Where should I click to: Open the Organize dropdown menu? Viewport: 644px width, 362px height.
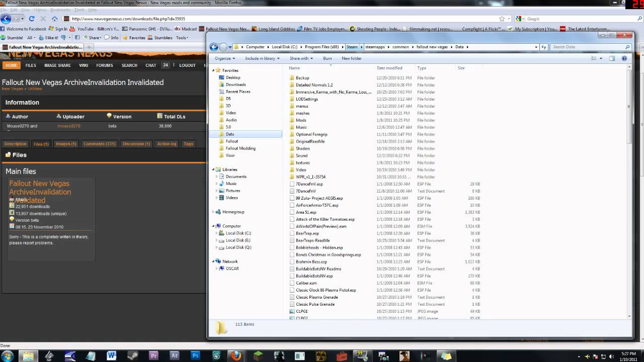[x=224, y=58]
